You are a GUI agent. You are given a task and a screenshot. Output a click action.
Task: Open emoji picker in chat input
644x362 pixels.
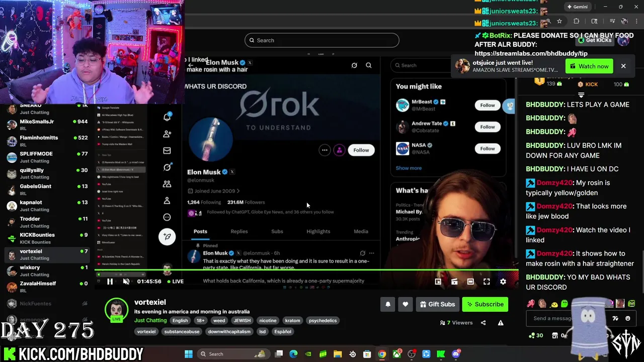tap(627, 318)
